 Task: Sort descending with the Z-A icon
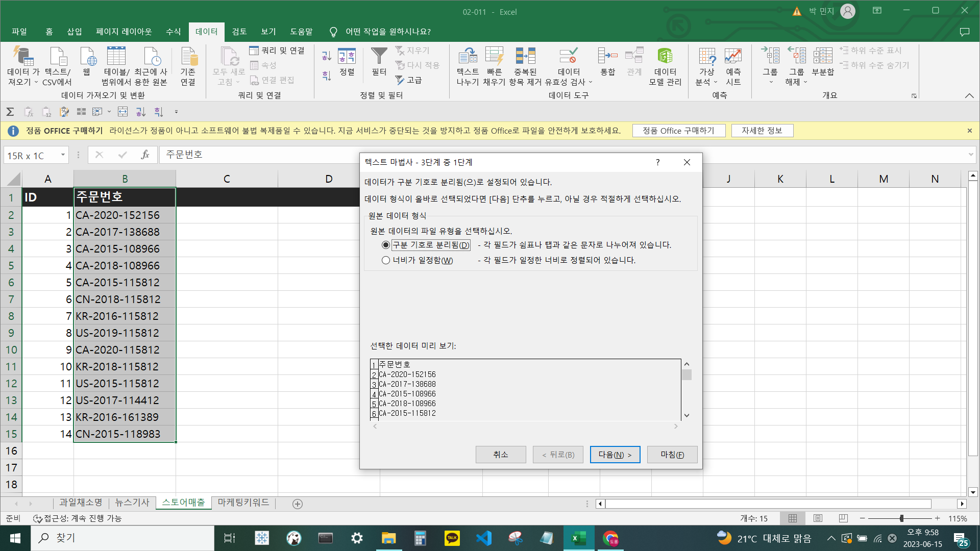click(x=327, y=76)
